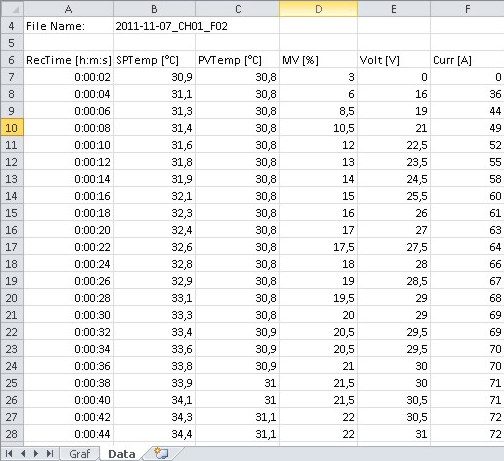
Task: Go to last sheet navigation arrow
Action: (50, 454)
